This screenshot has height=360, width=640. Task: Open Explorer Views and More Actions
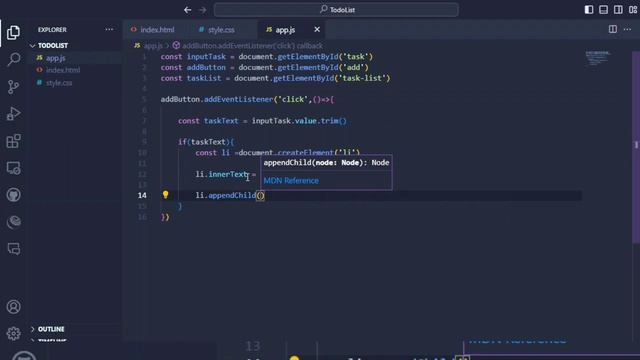click(x=109, y=29)
